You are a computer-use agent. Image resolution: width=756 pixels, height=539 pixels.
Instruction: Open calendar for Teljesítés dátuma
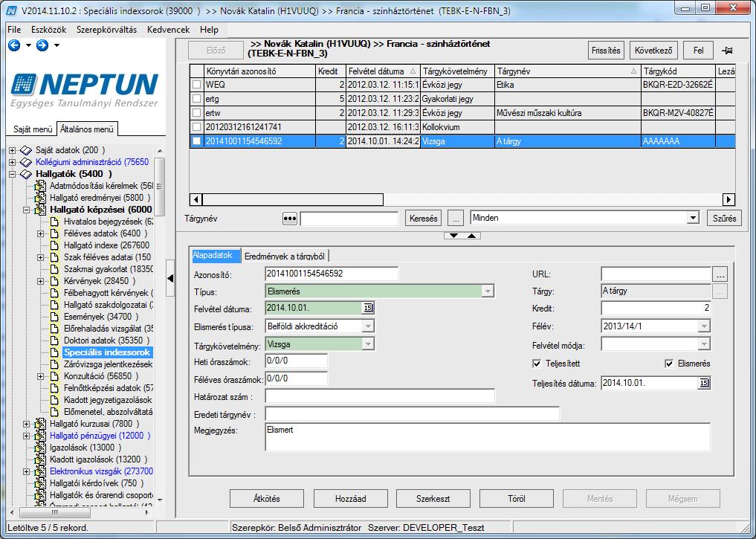pos(704,383)
